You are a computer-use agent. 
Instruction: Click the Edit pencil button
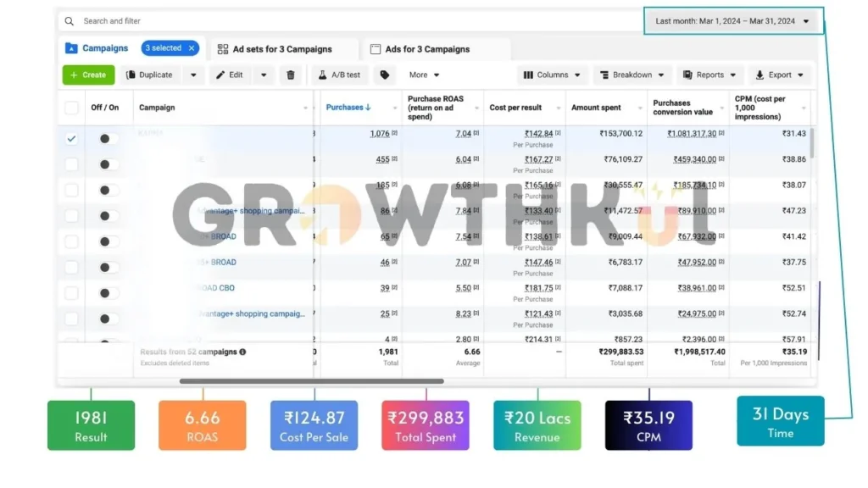pos(230,75)
